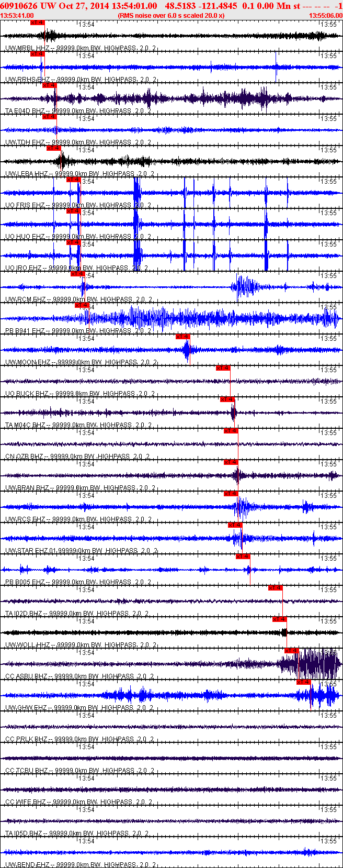343x868 pixels.
Task: Click the red pick marker on the BRAN trace
Action: tap(231, 462)
